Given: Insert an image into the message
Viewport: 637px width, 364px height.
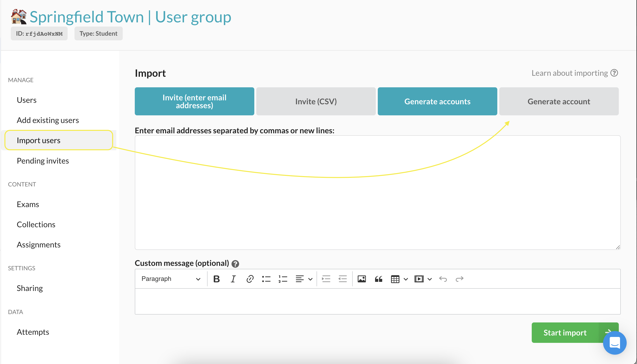Looking at the screenshot, I should click(362, 279).
